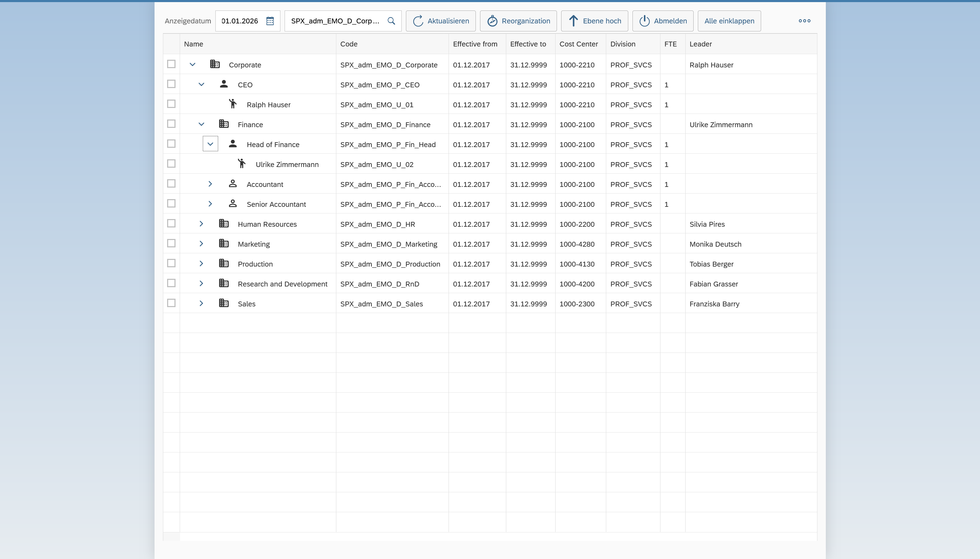Click the three-dot overflow menu icon
This screenshot has width=980, height=559.
point(804,21)
